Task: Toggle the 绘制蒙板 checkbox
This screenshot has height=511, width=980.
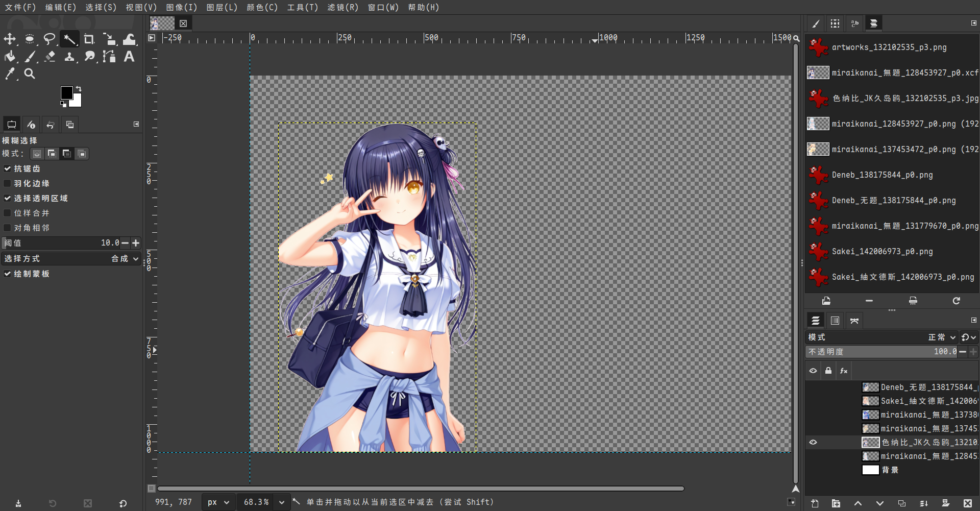Action: point(7,274)
